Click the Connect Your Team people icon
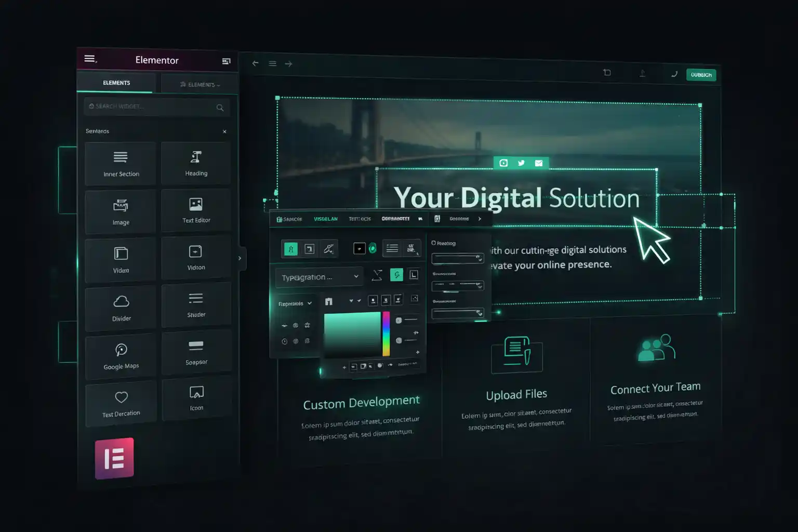The image size is (798, 532). point(656,348)
